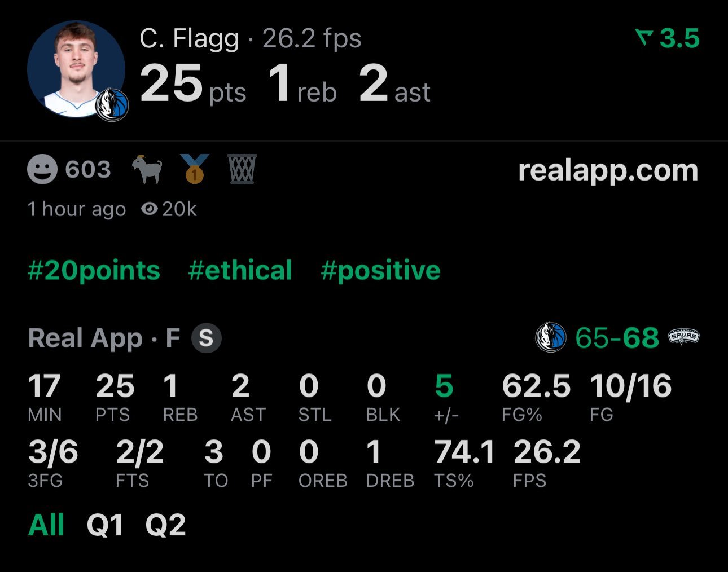
Task: Switch to the Q2 tab
Action: click(x=165, y=525)
